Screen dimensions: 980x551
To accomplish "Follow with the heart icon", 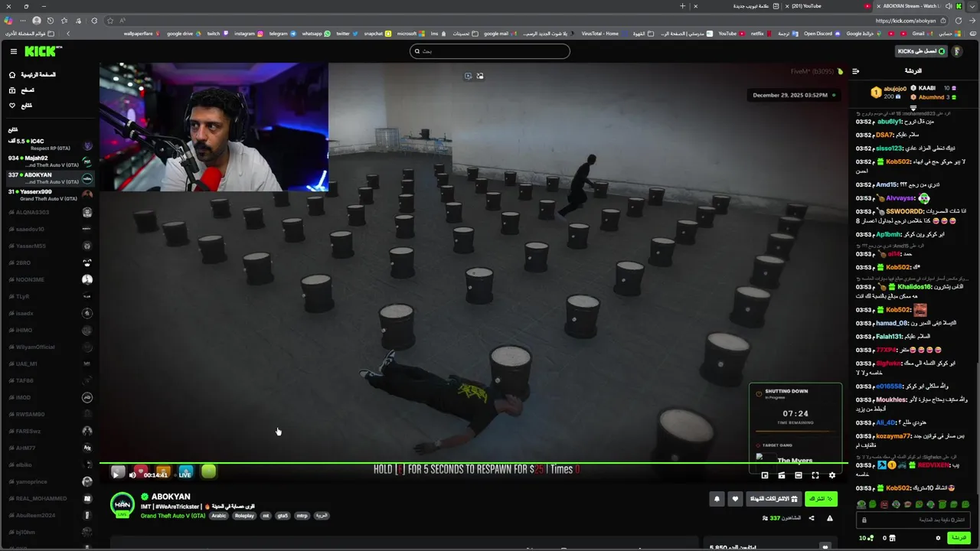I will [735, 499].
